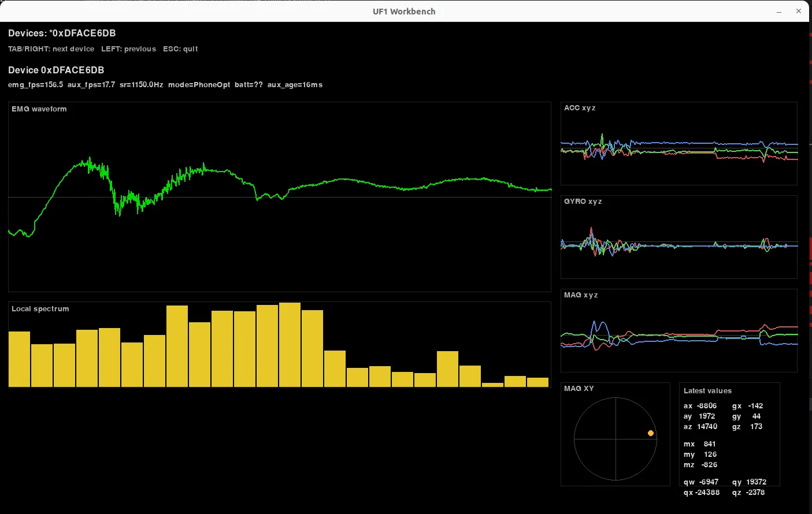
Task: Click the emg_fps=156.5 readout
Action: tap(35, 84)
